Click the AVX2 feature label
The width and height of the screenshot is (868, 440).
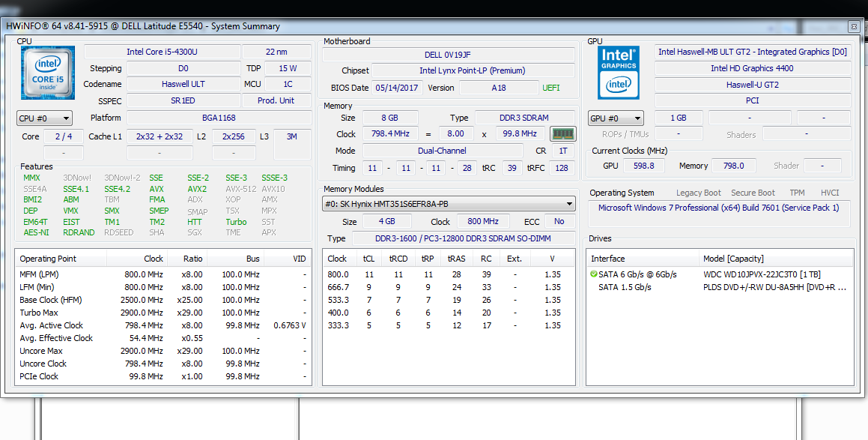[x=197, y=189]
